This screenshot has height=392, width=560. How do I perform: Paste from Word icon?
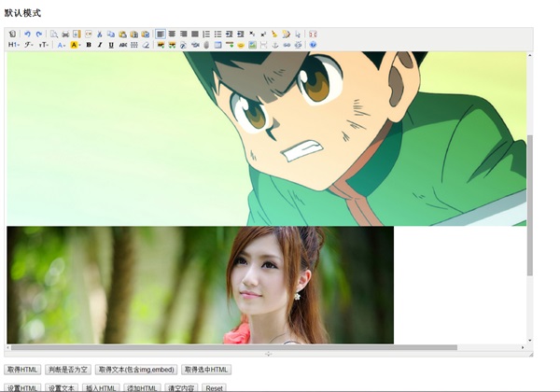[146, 34]
